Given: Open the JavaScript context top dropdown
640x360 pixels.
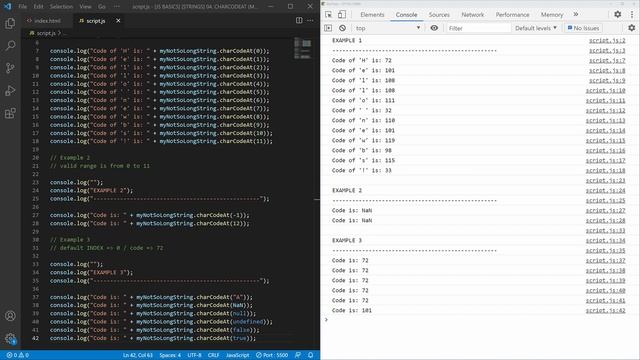Looking at the screenshot, I should coord(388,28).
